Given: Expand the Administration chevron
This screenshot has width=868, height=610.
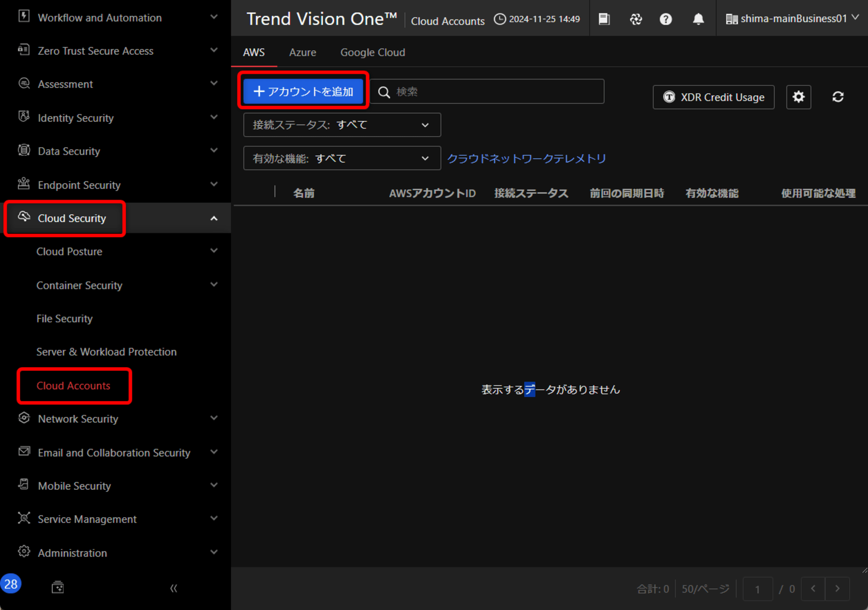Looking at the screenshot, I should pyautogui.click(x=214, y=552).
